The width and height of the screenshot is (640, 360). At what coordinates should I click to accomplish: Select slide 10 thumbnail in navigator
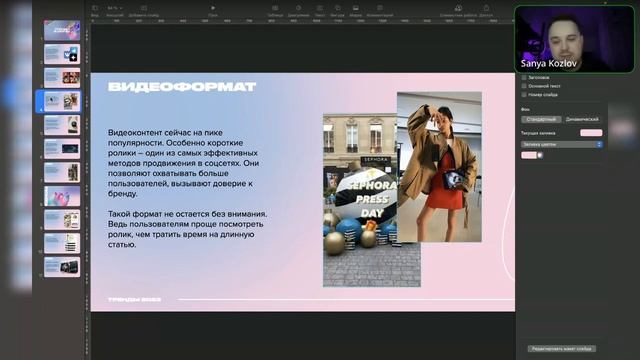pos(62,243)
